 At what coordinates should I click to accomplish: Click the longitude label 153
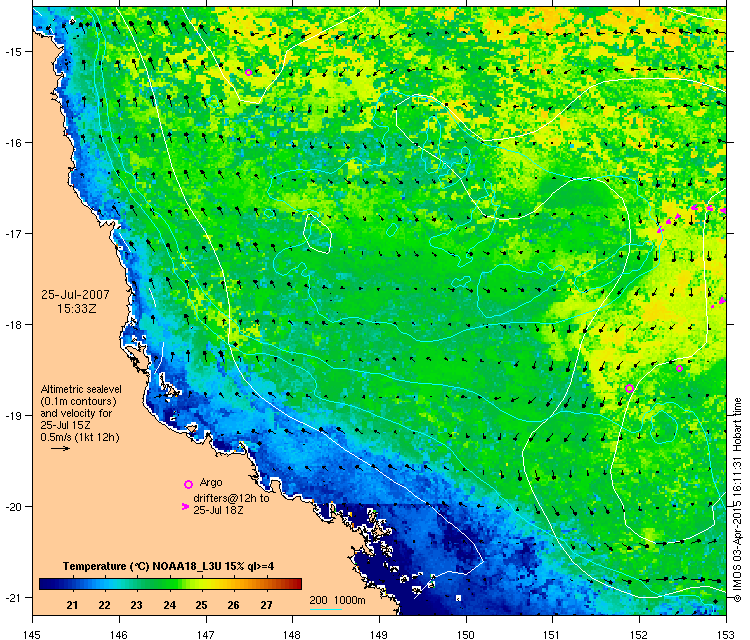click(726, 635)
